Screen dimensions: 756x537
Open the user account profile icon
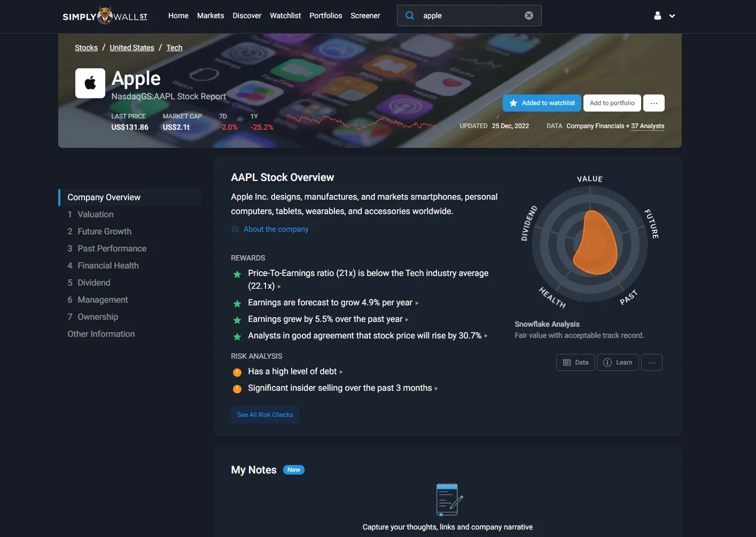tap(657, 15)
